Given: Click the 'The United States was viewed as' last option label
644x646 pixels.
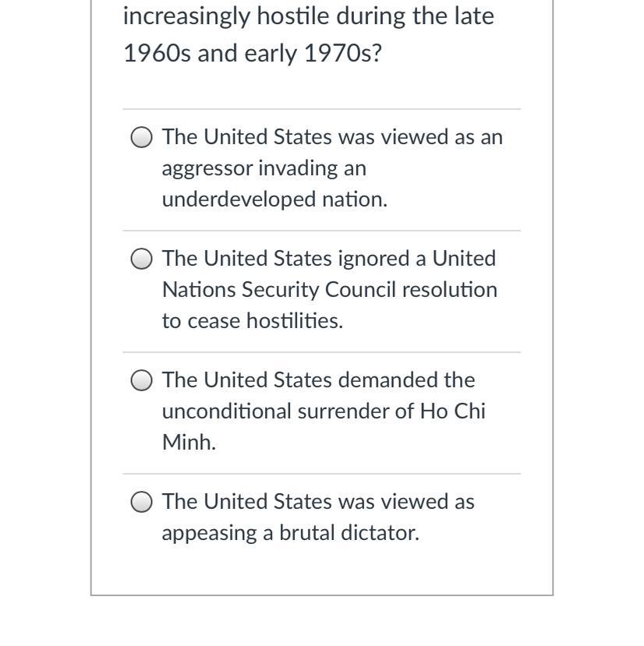Looking at the screenshot, I should point(318,502).
